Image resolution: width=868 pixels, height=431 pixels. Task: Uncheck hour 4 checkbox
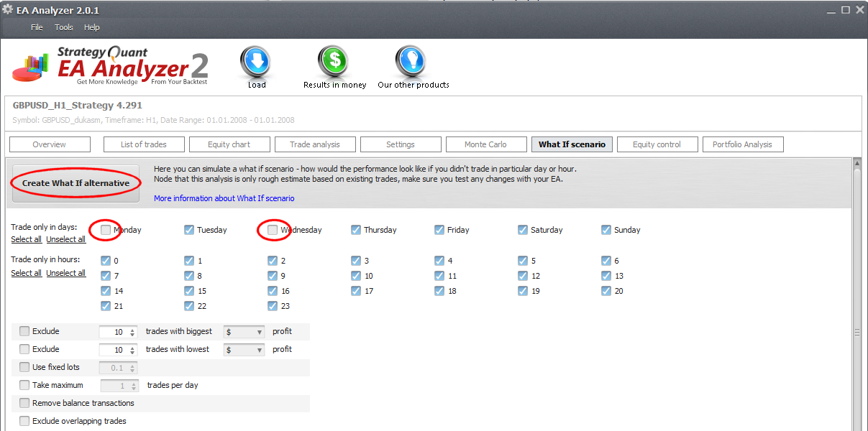[x=439, y=261]
